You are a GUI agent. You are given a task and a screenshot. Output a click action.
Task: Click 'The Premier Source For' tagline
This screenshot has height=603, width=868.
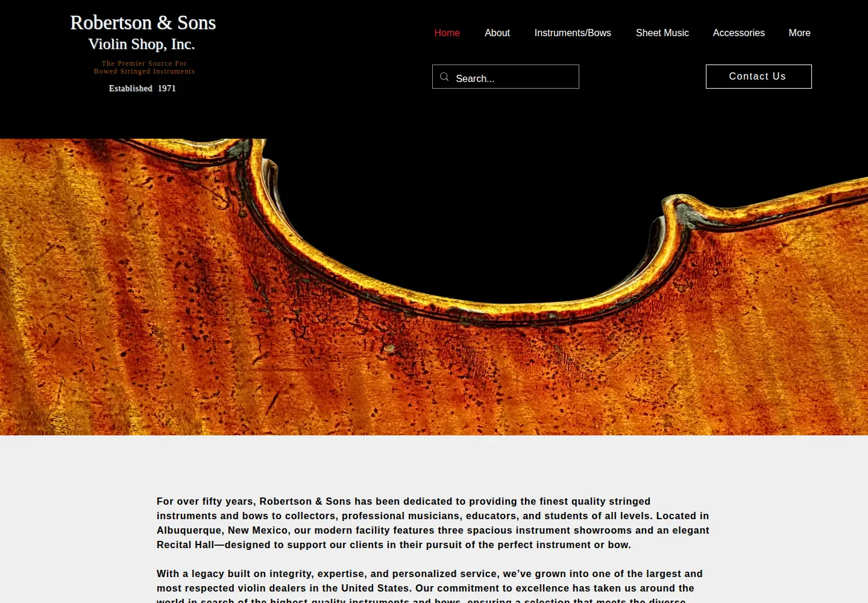(x=144, y=63)
